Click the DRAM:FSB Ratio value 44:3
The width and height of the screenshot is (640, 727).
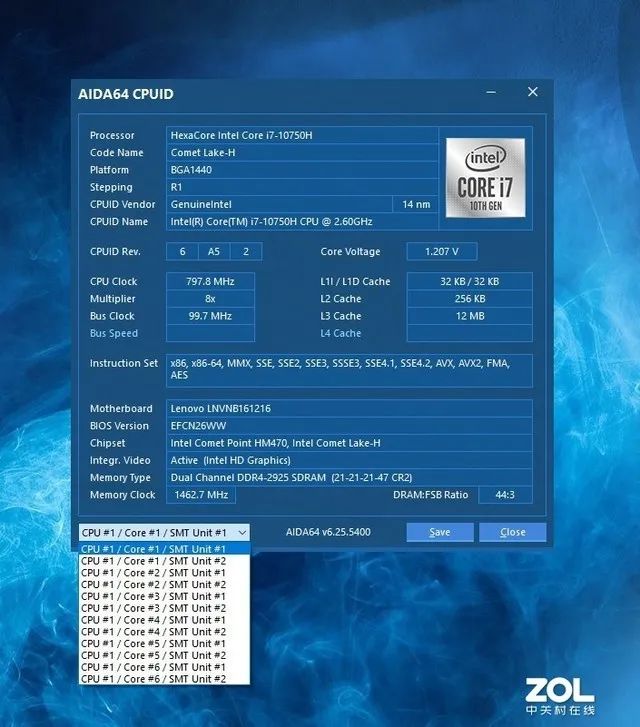(505, 495)
